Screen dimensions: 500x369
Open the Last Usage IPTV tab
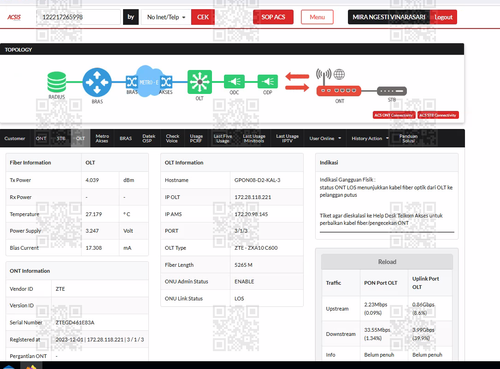(287, 138)
